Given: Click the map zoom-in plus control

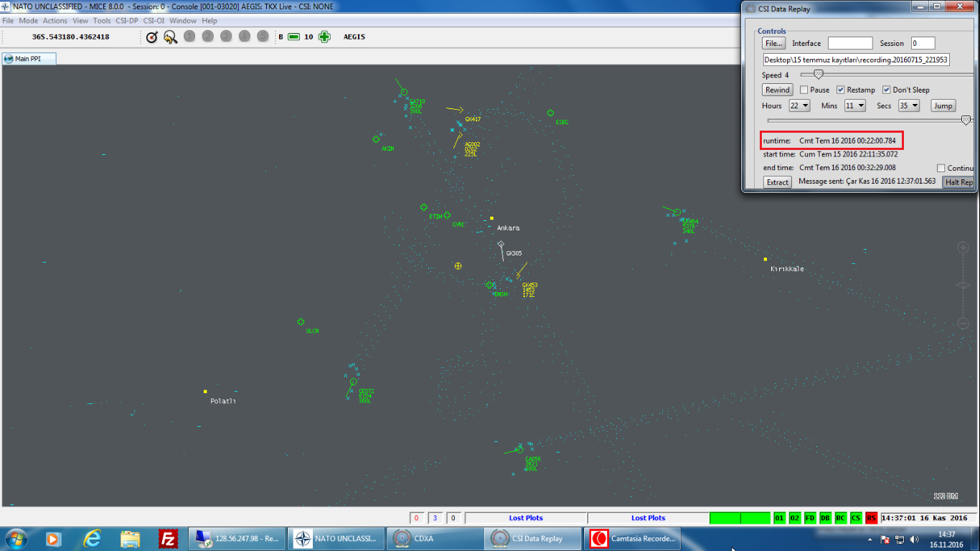Looking at the screenshot, I should click(x=963, y=248).
